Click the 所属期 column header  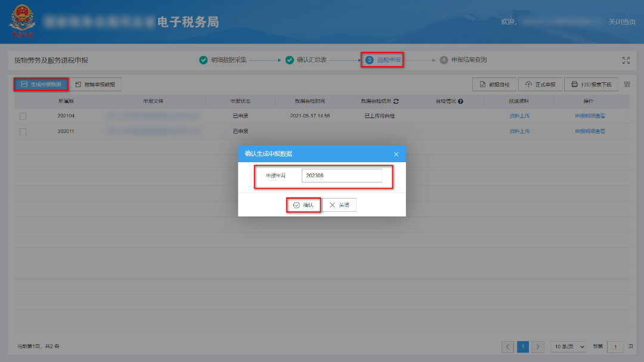66,101
